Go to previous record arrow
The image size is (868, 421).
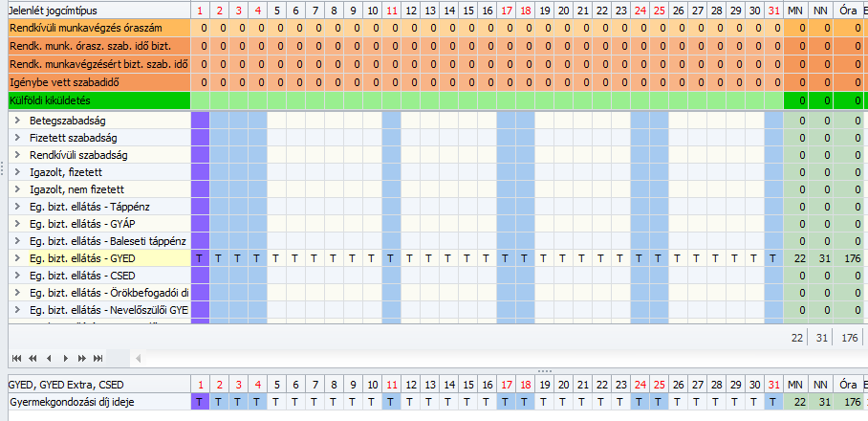[x=49, y=359]
